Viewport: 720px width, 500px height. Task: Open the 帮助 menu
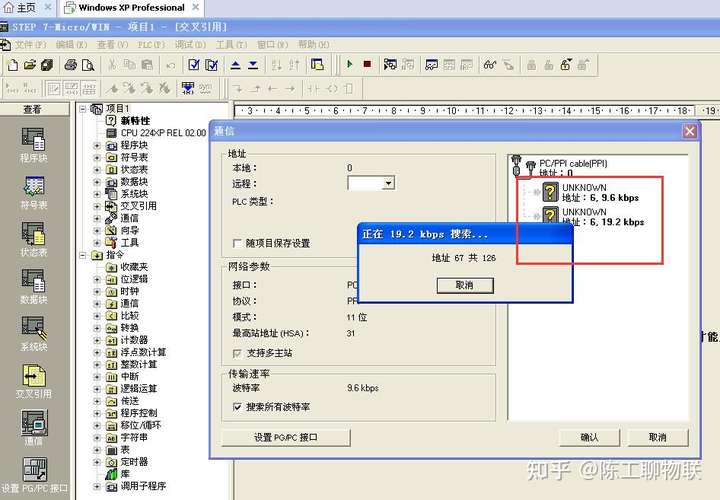(314, 45)
